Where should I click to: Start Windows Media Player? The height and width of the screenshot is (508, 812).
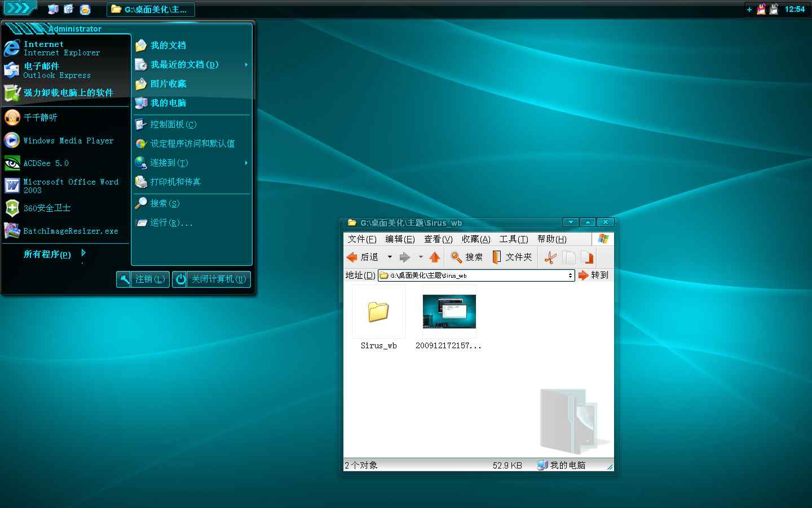[x=65, y=141]
